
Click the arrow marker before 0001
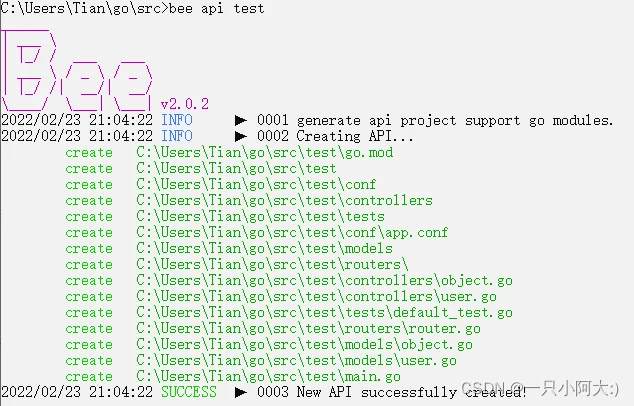pyautogui.click(x=241, y=120)
